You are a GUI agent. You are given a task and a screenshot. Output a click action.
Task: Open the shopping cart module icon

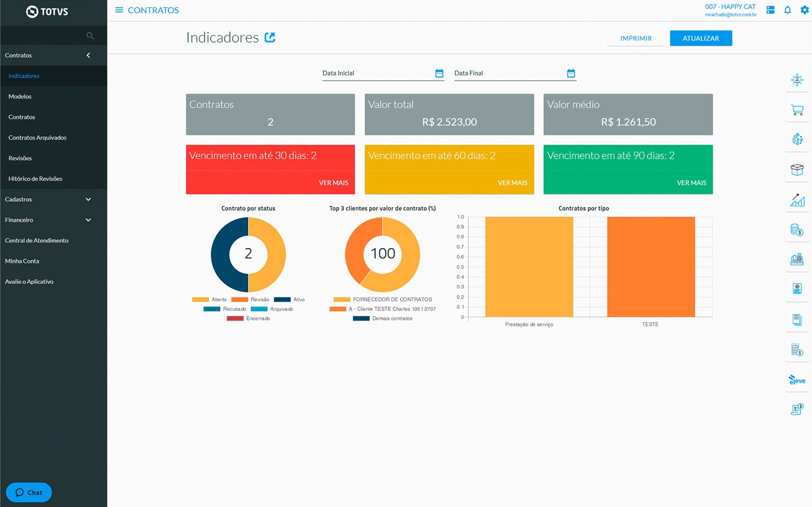pyautogui.click(x=797, y=110)
